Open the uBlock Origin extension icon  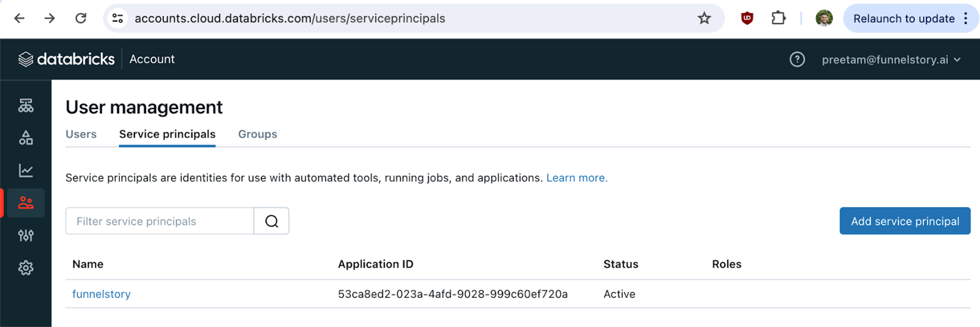(x=747, y=19)
